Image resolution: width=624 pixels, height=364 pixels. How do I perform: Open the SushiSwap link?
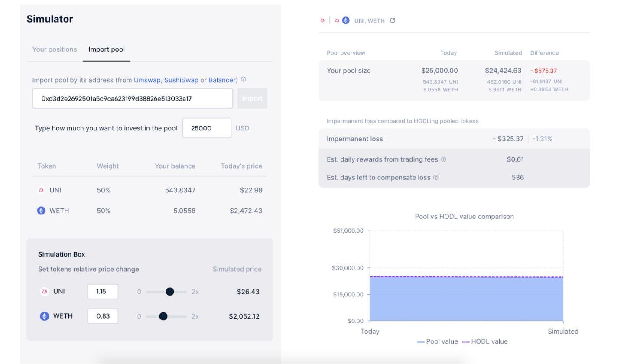coord(181,80)
